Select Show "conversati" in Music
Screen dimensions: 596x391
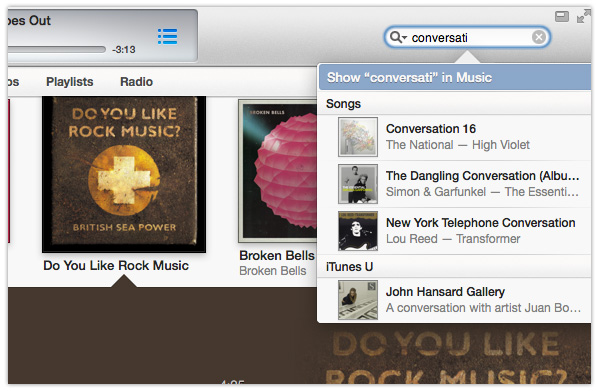click(454, 78)
